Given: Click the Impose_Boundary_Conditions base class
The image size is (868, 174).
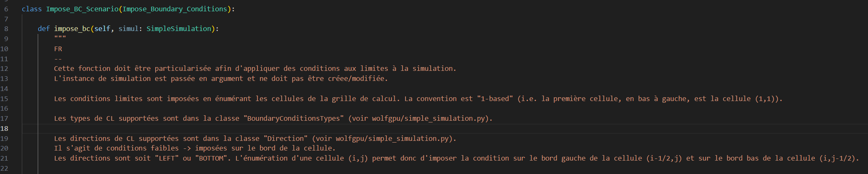Looking at the screenshot, I should pyautogui.click(x=175, y=9).
